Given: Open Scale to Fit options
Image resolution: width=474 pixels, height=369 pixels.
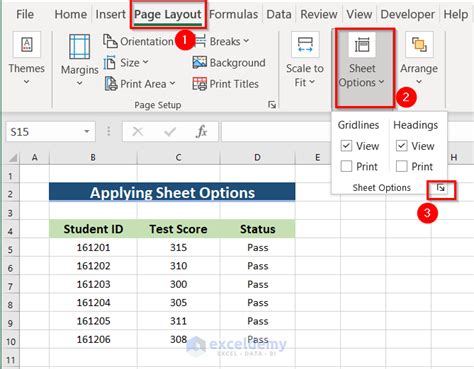Looking at the screenshot, I should click(x=305, y=60).
